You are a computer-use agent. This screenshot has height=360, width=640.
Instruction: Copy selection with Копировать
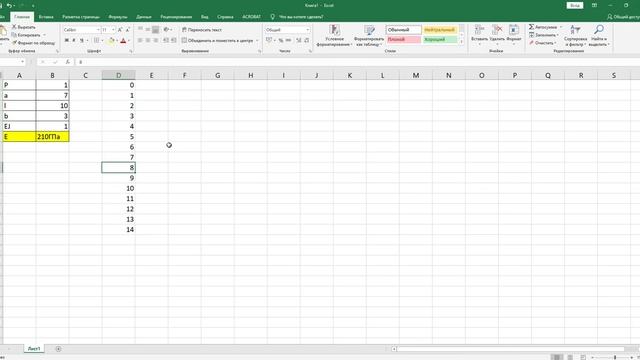tap(26, 35)
